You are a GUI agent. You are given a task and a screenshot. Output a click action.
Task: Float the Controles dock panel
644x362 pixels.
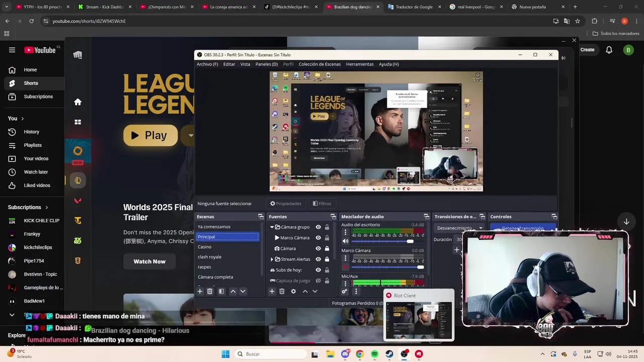point(554,217)
